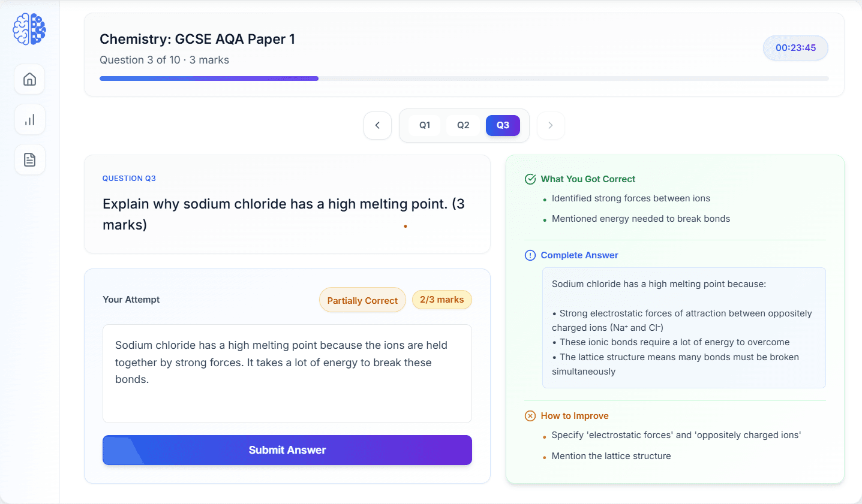
Task: Collapse the Complete Answer section
Action: coord(579,255)
